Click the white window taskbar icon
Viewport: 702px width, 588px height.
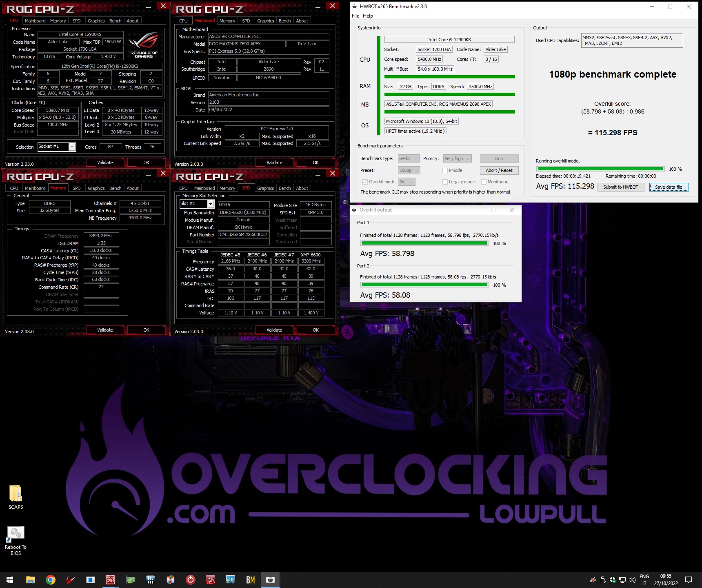click(x=91, y=579)
